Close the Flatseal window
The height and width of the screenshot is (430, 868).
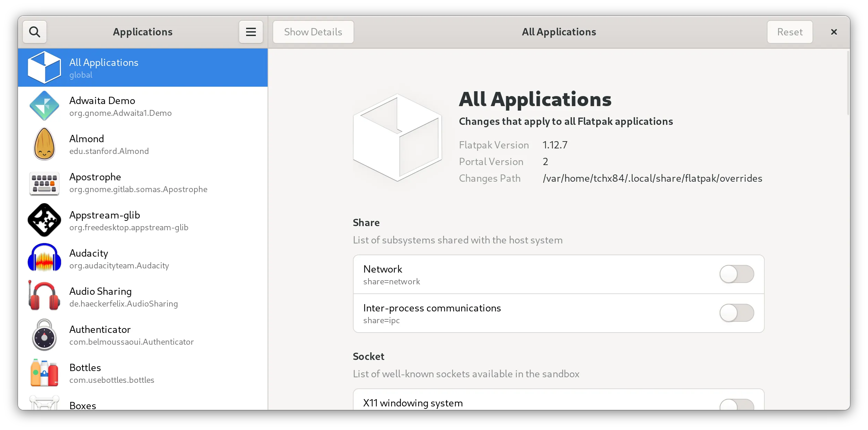(834, 32)
